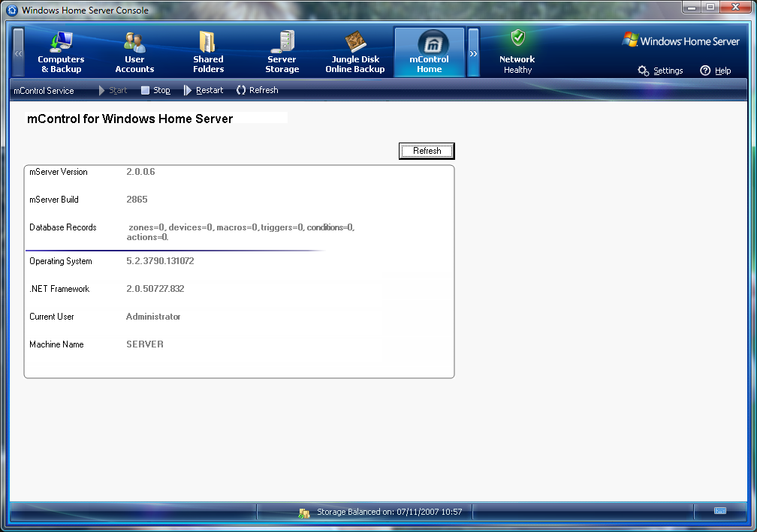The width and height of the screenshot is (757, 532).
Task: Click the Machine Name label
Action: 56,344
